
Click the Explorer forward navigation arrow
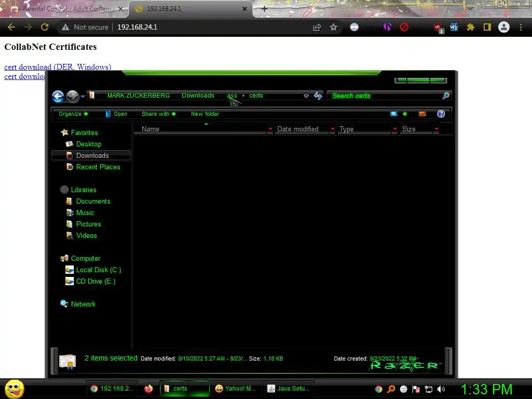click(x=72, y=96)
